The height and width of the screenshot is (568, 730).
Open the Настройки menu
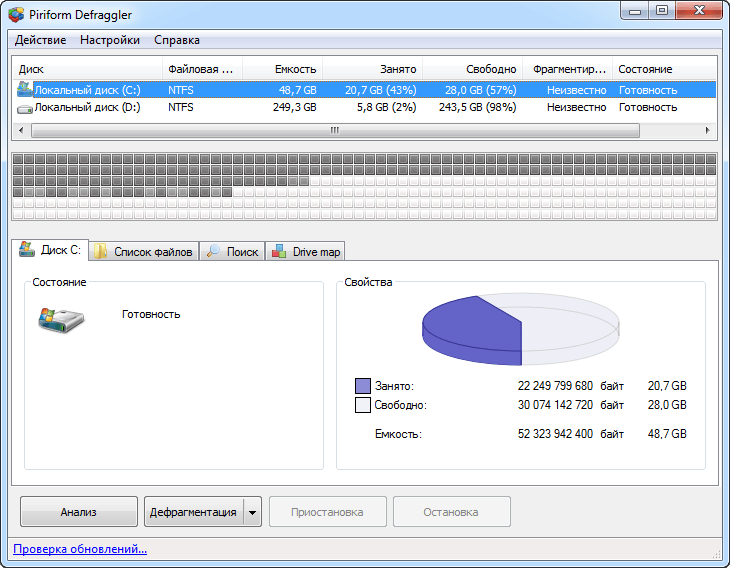click(x=110, y=40)
